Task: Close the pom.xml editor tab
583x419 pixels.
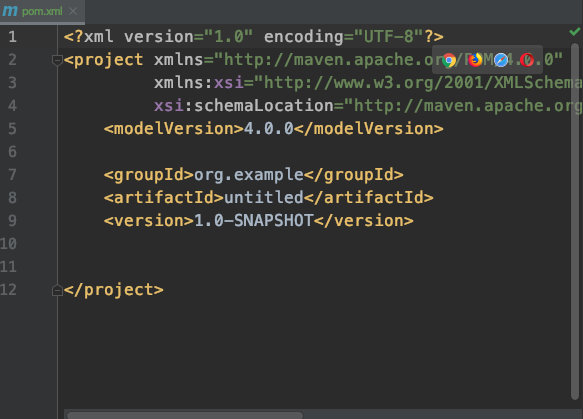Action: click(x=73, y=11)
